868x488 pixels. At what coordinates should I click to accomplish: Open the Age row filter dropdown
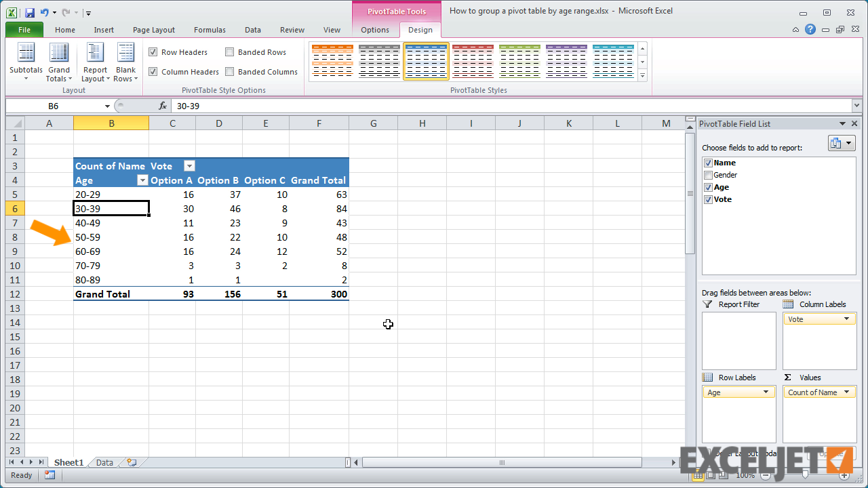coord(142,180)
